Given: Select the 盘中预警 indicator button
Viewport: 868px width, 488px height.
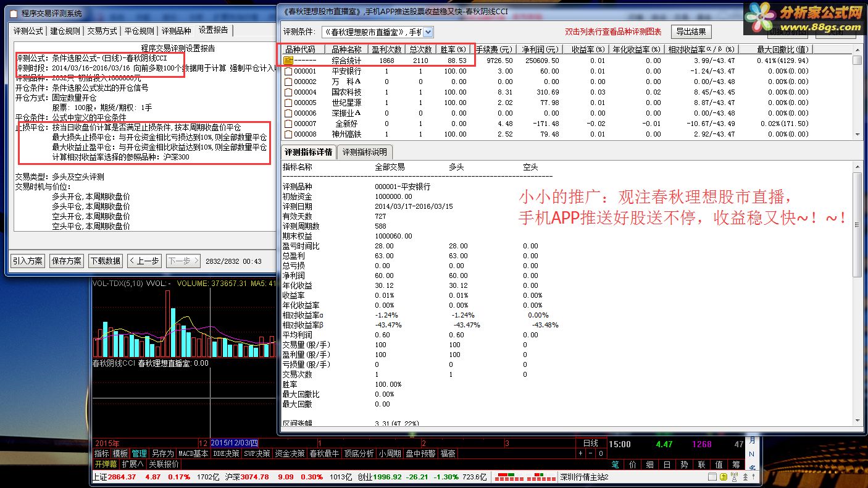Looking at the screenshot, I should 421,453.
